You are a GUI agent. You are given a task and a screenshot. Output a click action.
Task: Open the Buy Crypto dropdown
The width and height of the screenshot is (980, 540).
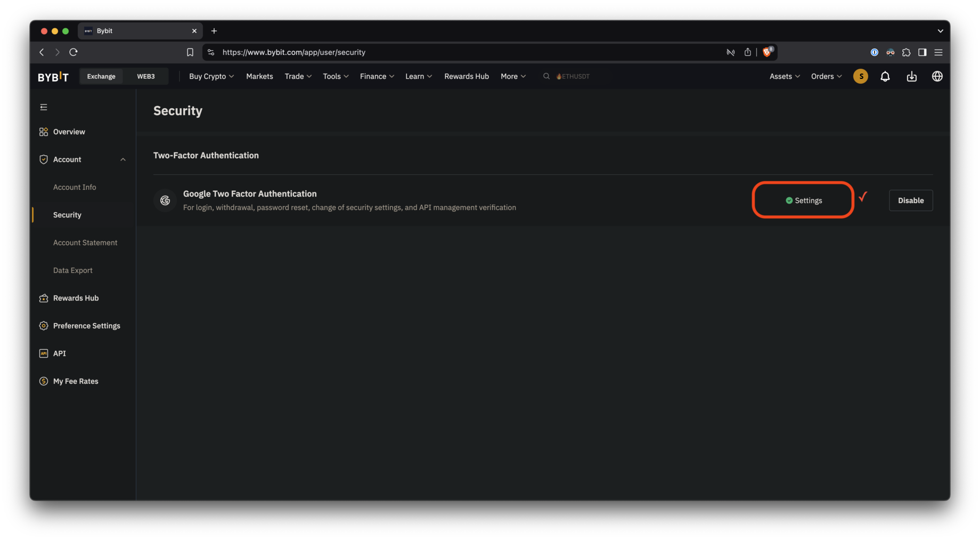coord(211,76)
